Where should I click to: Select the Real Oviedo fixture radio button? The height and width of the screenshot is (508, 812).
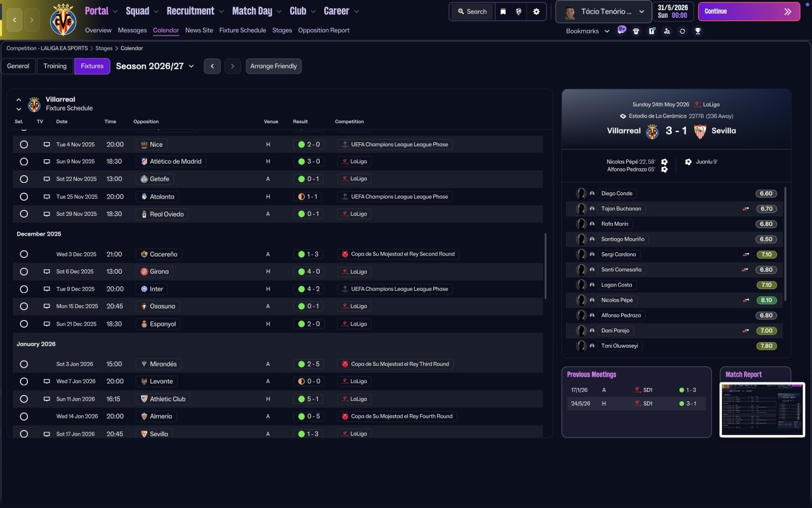coord(24,214)
